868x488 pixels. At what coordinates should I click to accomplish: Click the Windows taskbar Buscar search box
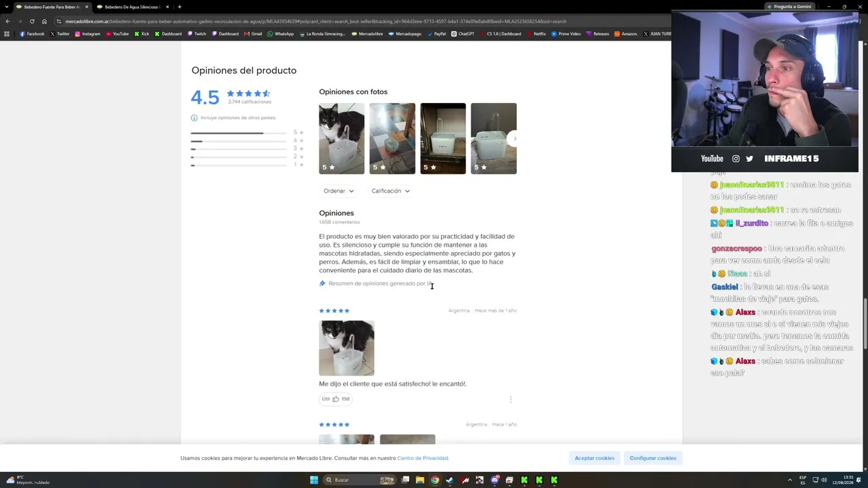[x=359, y=480]
